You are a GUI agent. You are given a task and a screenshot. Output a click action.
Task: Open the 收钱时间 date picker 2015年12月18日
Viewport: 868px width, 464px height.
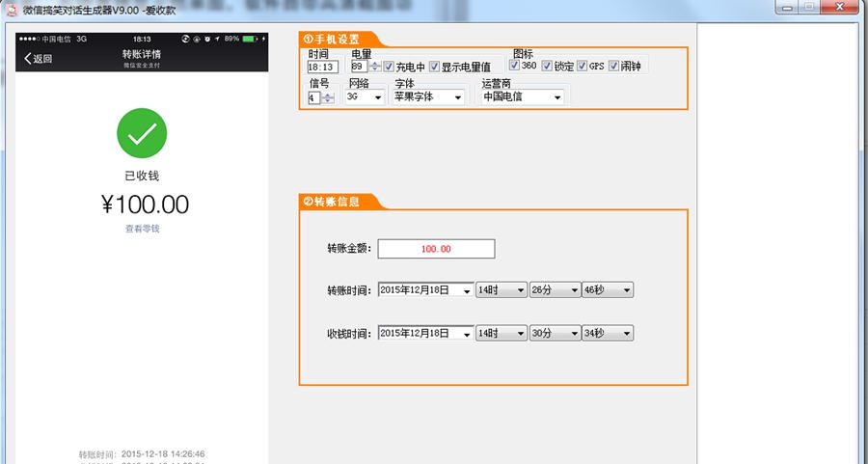(x=425, y=333)
